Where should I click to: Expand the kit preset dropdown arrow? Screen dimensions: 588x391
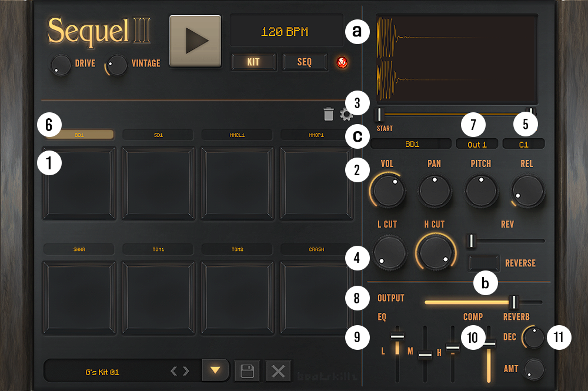point(215,370)
